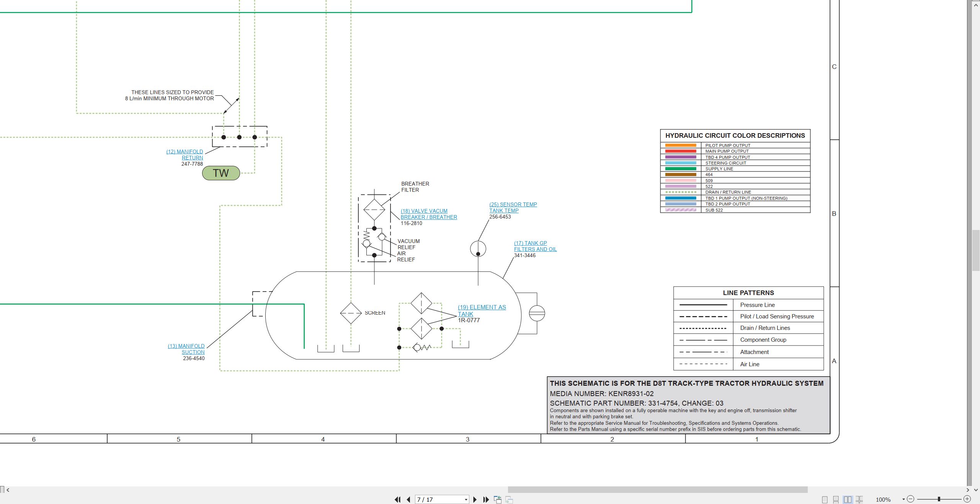
Task: Click the sight gauge symbol beside tank
Action: tap(537, 313)
